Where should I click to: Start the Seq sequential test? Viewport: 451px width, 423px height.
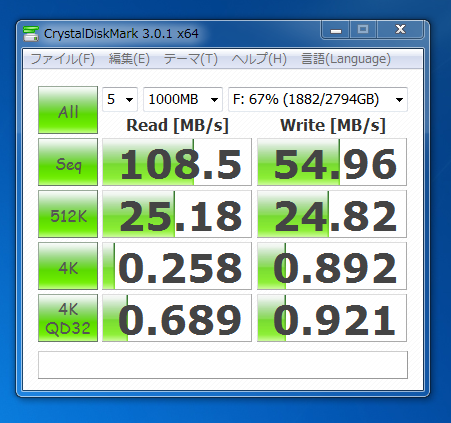pyautogui.click(x=68, y=162)
